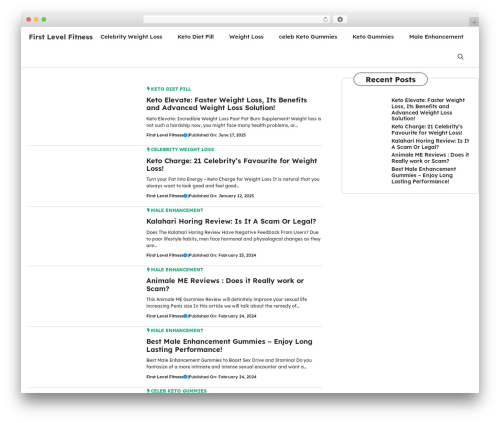Open a new tab with plus button
The width and height of the screenshot is (500, 423).
click(x=474, y=22)
